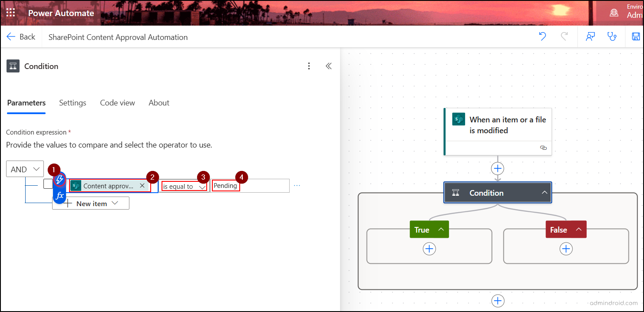This screenshot has height=312, width=644.
Task: Switch to the Code view tab
Action: 117,103
